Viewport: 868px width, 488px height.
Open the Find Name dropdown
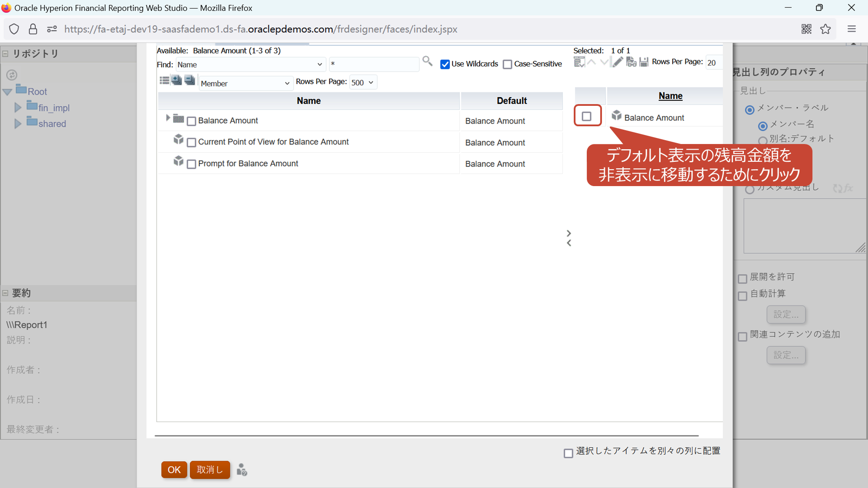[x=250, y=65]
